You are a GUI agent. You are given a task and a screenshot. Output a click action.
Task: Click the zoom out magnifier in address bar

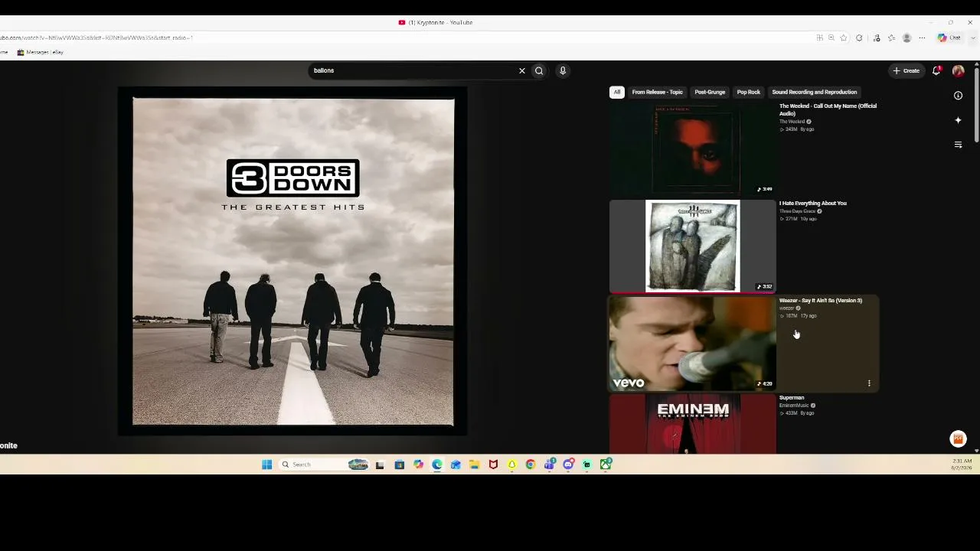tap(831, 37)
